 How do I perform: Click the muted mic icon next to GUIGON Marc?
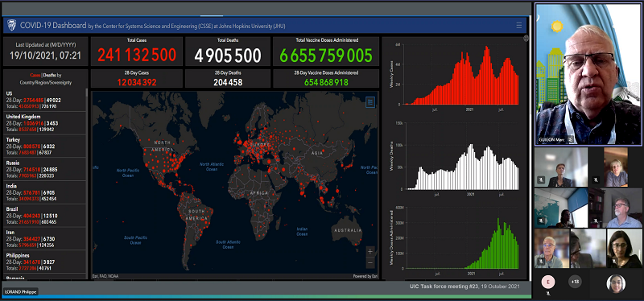(x=571, y=139)
